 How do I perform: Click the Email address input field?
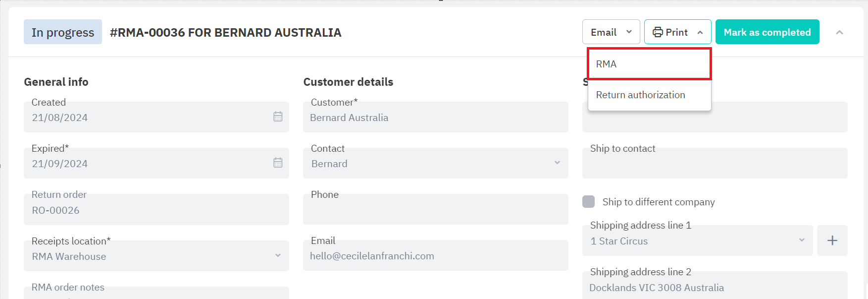(x=435, y=256)
